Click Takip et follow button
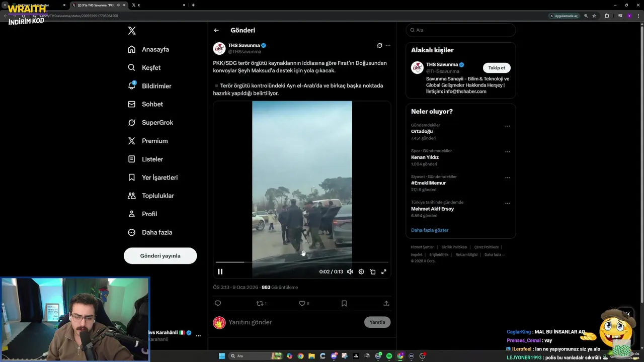The width and height of the screenshot is (644, 362). click(497, 68)
